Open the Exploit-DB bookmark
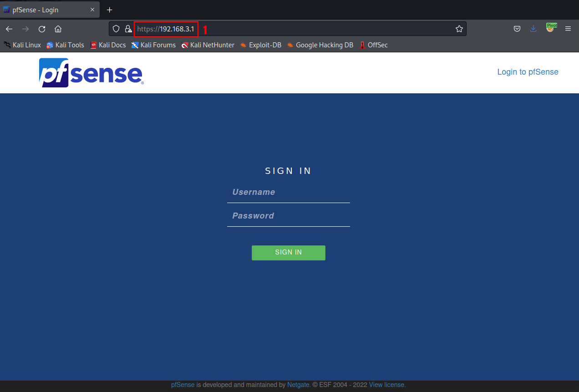579x392 pixels. 261,45
